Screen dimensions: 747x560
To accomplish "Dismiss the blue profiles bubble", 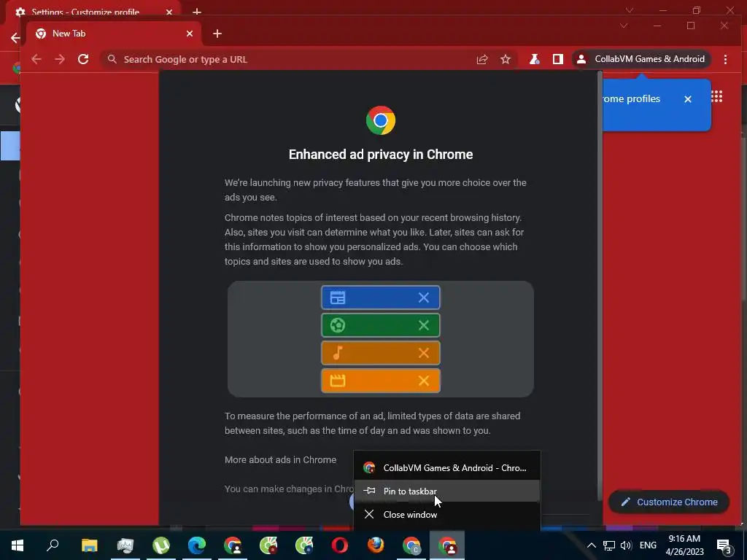I will pyautogui.click(x=688, y=99).
